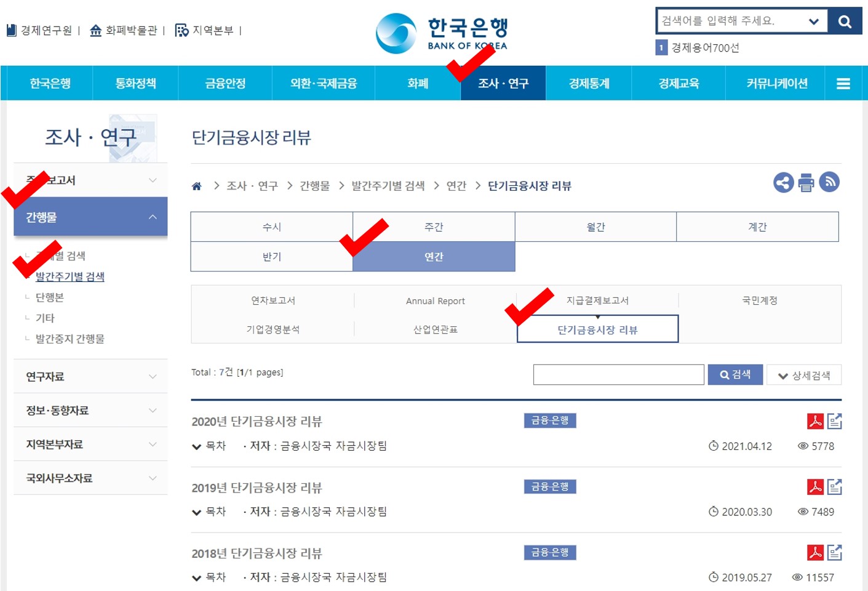Screen dimensions: 868x591
Task: Open the 상세검색 advanced search expander
Action: [x=804, y=374]
